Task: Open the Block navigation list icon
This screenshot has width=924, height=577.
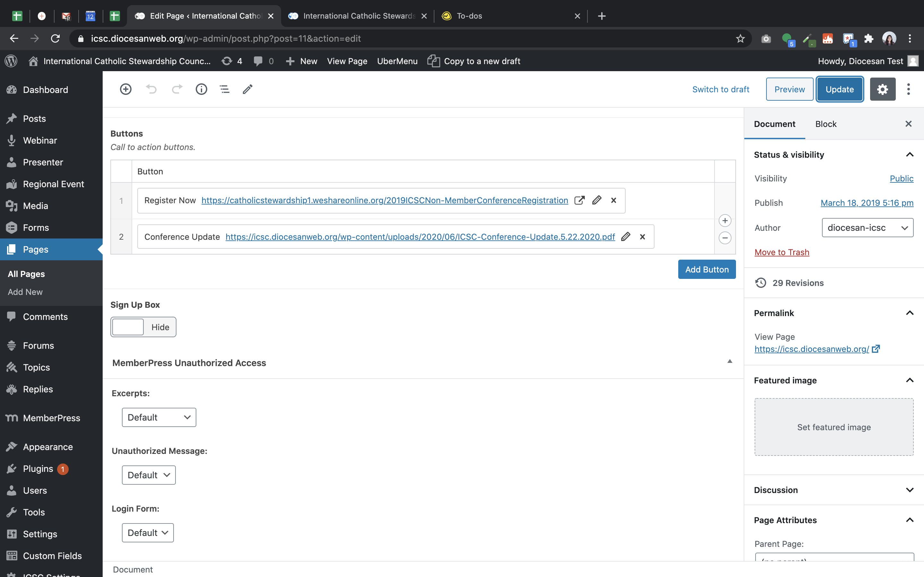Action: [x=225, y=89]
